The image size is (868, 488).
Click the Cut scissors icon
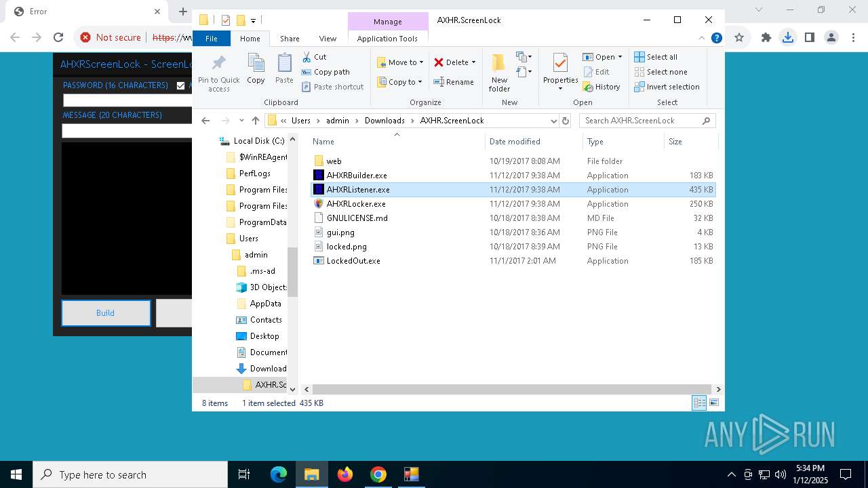coord(307,57)
